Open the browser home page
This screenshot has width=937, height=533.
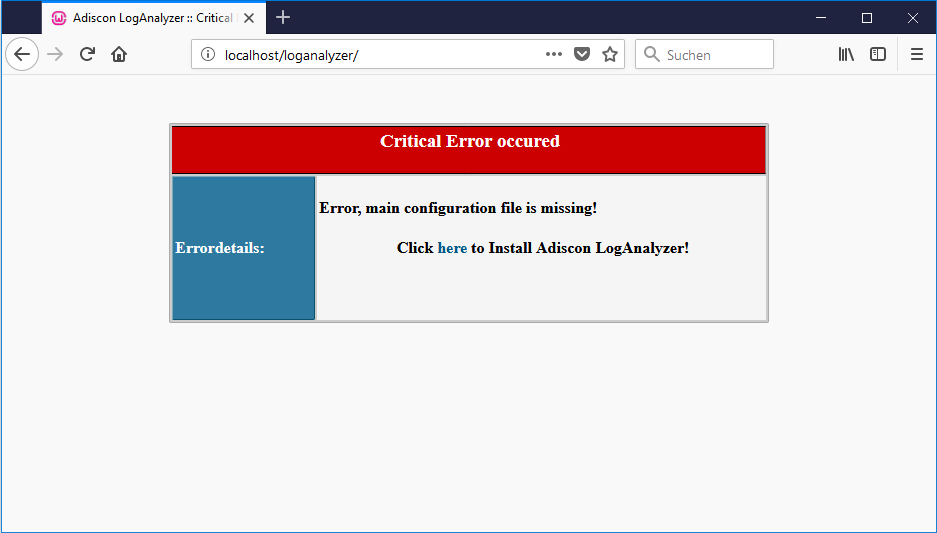pos(119,54)
